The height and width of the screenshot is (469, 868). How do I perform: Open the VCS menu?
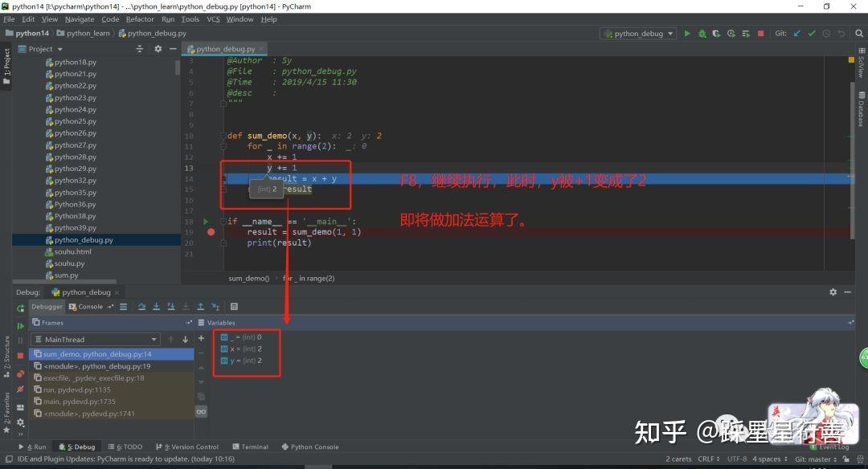point(213,18)
